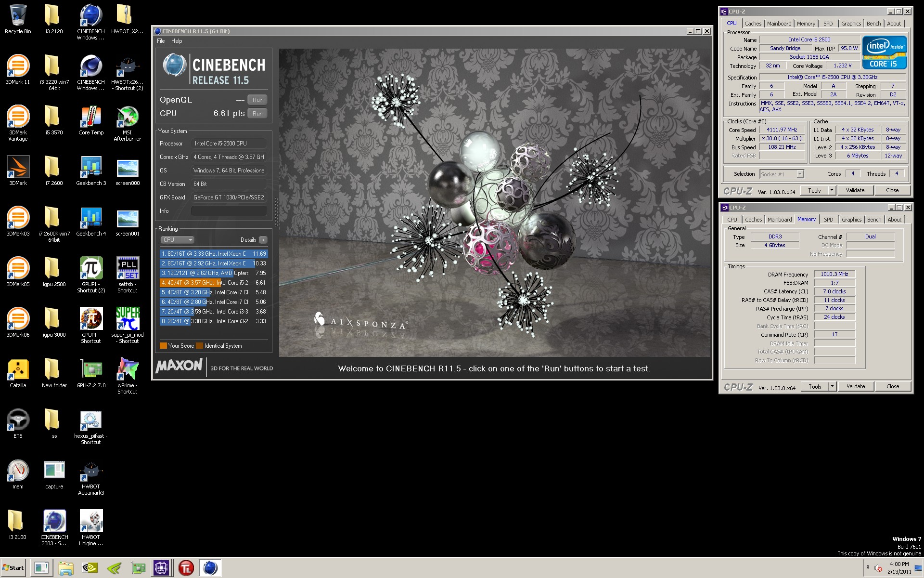Open the 3DMark 11 desktop shortcut
This screenshot has height=578, width=924.
(x=18, y=70)
